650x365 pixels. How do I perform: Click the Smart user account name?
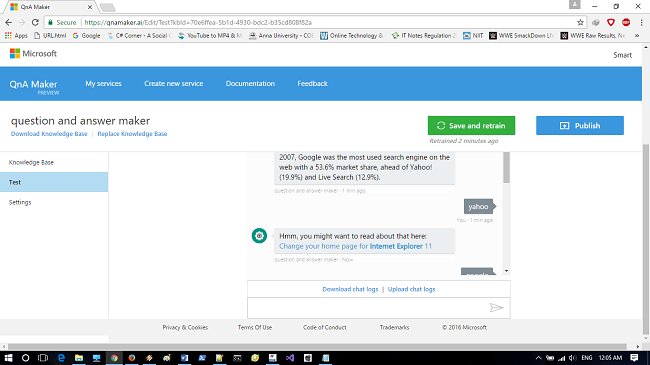coord(623,55)
